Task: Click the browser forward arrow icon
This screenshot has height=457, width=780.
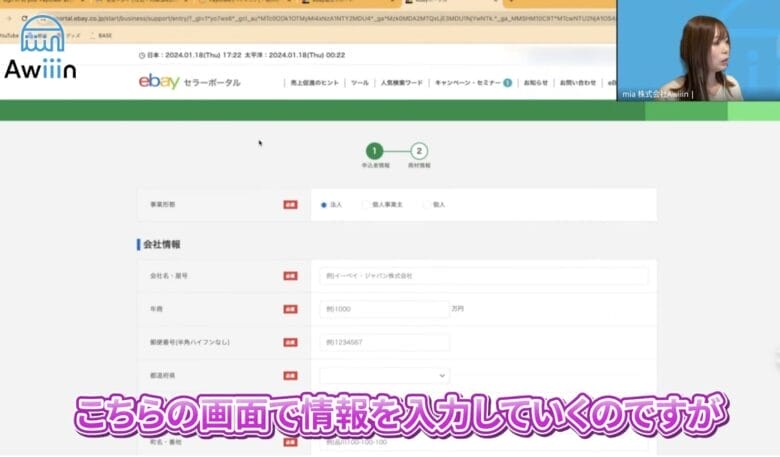Action: (x=9, y=18)
